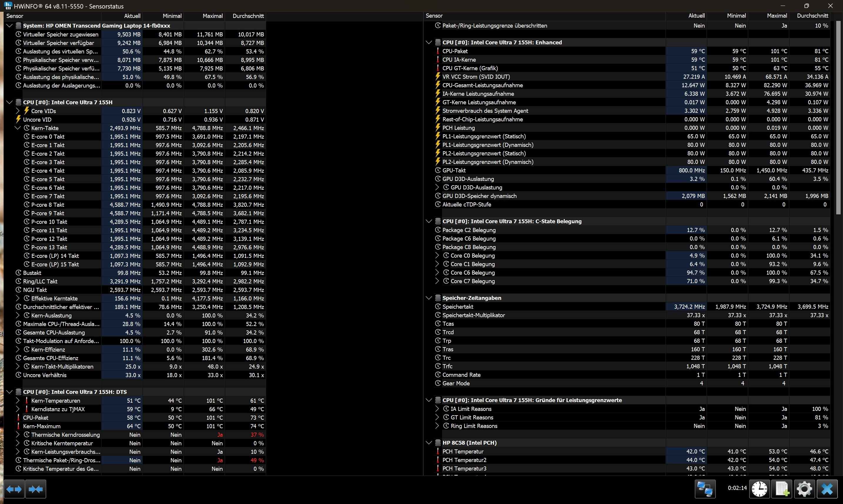This screenshot has height=504, width=843.
Task: Click the lightning icon beside Uncore VID
Action: (x=18, y=119)
